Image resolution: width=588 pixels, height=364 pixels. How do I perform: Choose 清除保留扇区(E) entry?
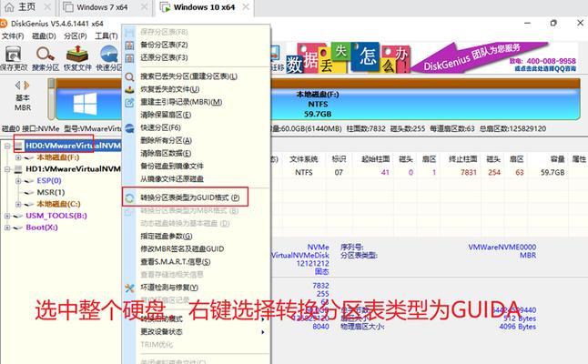166,115
